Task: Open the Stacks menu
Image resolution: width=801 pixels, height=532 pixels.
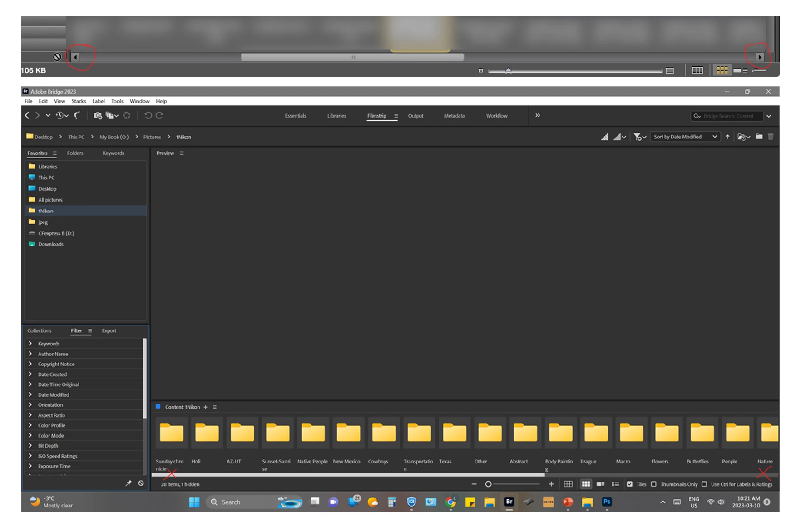Action: [79, 101]
